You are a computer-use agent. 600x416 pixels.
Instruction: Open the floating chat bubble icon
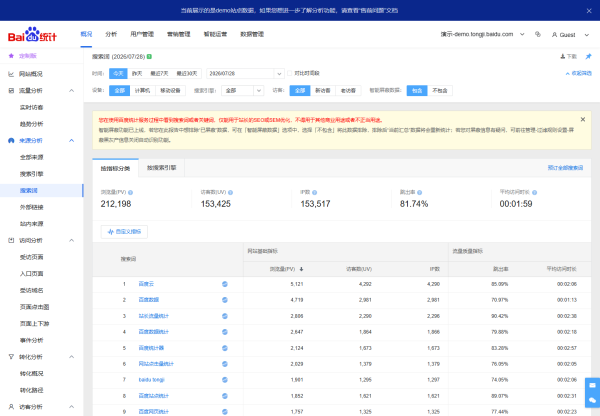click(592, 400)
